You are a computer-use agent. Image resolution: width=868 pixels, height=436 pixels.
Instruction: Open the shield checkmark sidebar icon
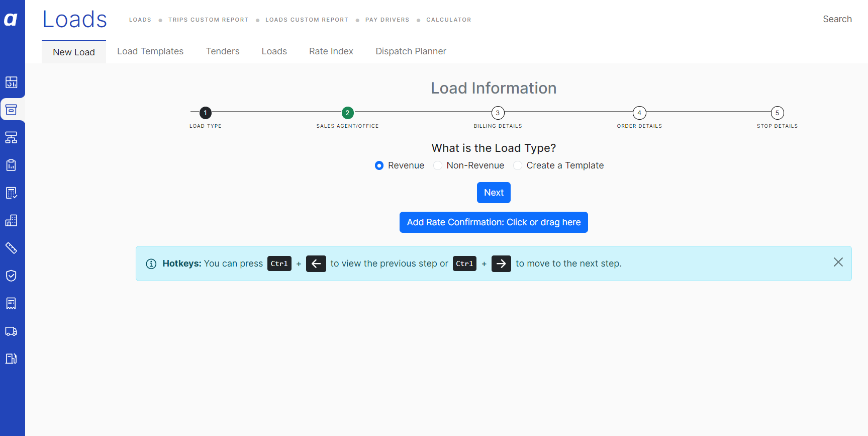pyautogui.click(x=11, y=276)
